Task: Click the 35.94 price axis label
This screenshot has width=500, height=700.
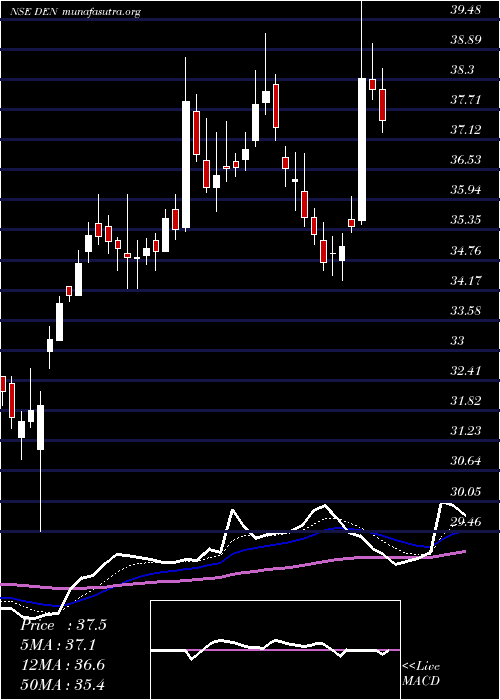Action: 465,190
